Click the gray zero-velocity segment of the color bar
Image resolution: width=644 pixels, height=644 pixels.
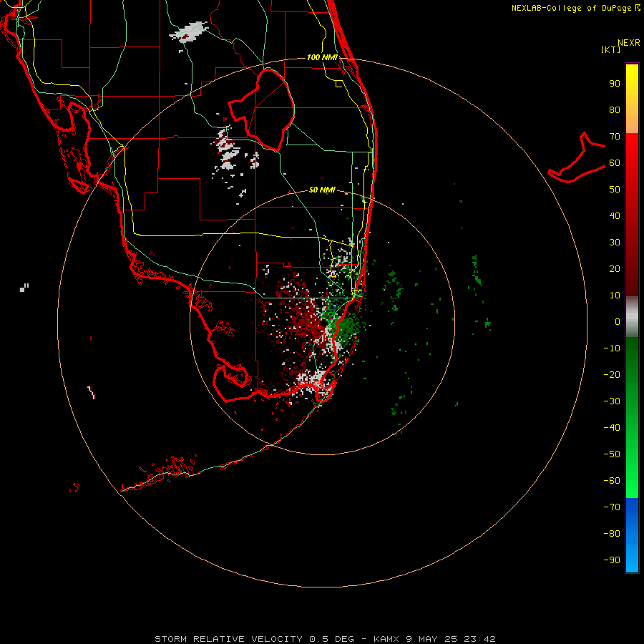click(x=632, y=317)
